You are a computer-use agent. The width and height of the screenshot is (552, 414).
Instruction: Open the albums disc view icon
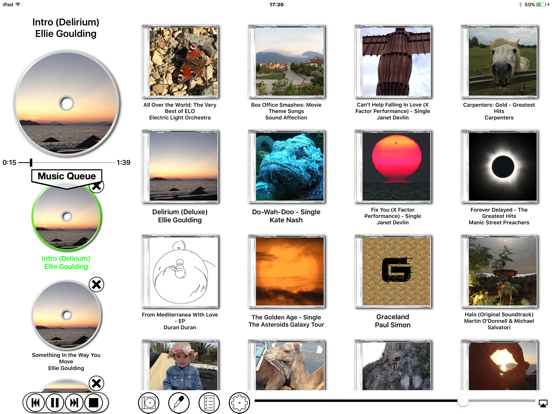tap(149, 402)
